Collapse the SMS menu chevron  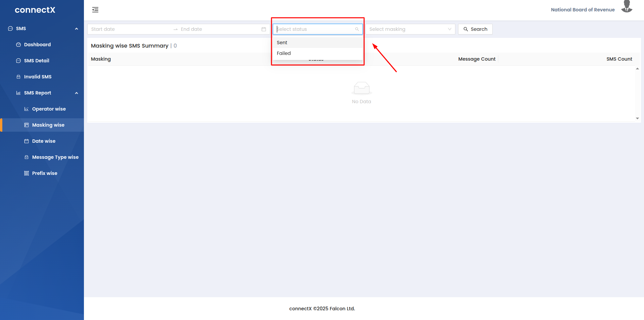[77, 29]
